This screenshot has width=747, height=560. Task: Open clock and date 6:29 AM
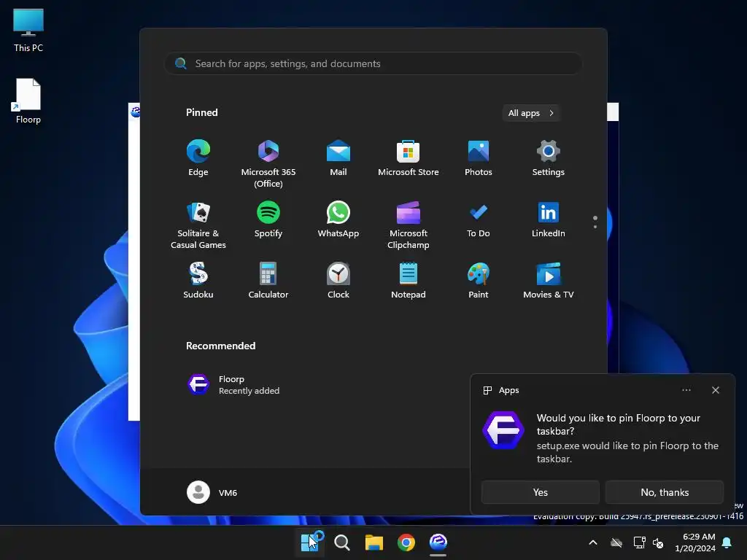coord(695,542)
